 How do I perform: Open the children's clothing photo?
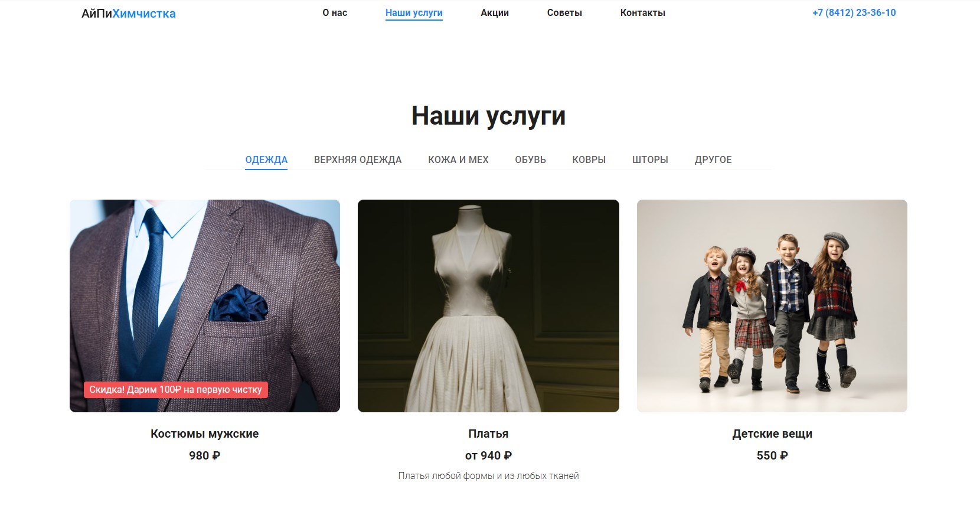tap(772, 306)
